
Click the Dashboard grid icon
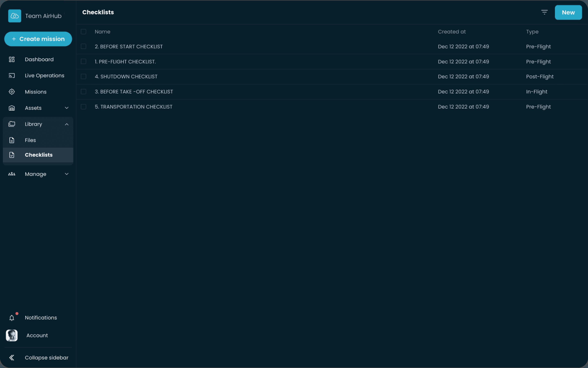coord(12,59)
